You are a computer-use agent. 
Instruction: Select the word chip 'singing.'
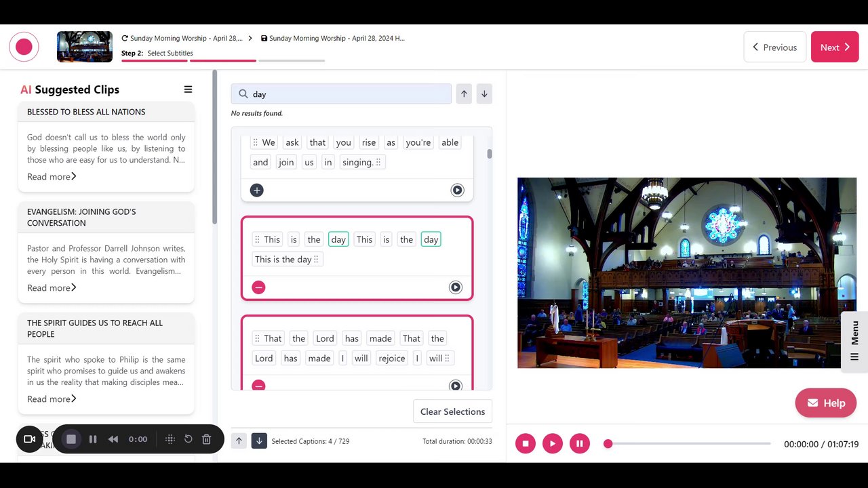pos(362,163)
